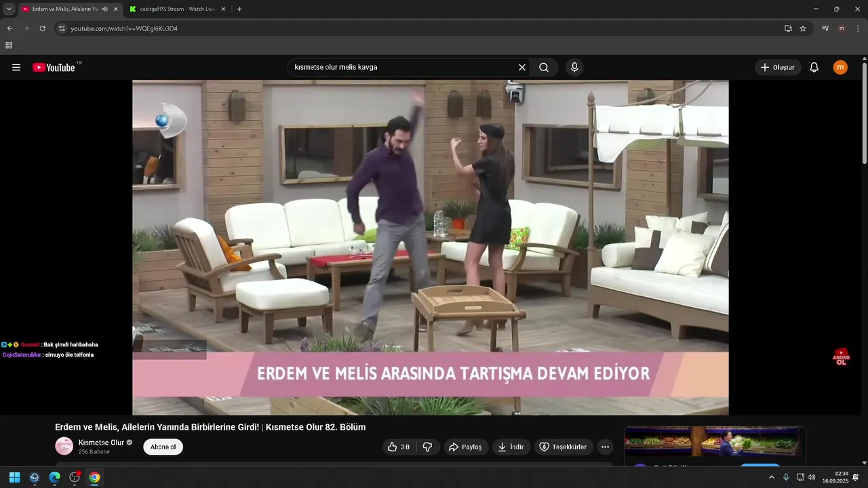Go back in browser history

pos(9,28)
